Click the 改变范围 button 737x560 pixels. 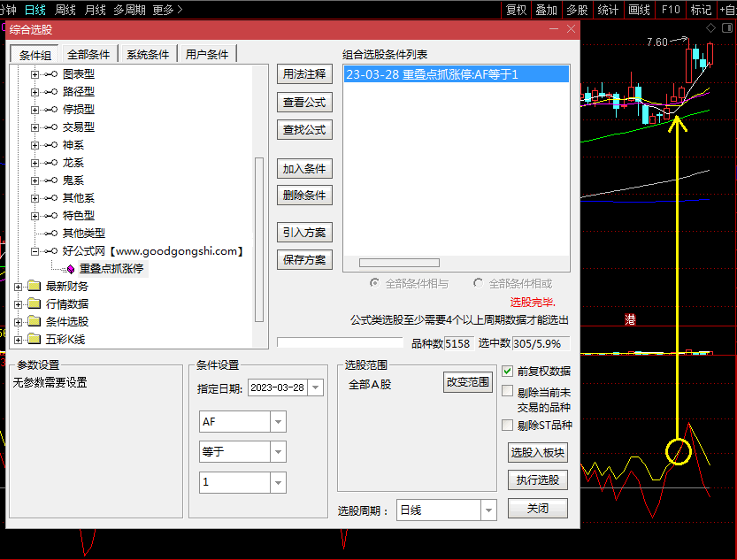point(468,382)
